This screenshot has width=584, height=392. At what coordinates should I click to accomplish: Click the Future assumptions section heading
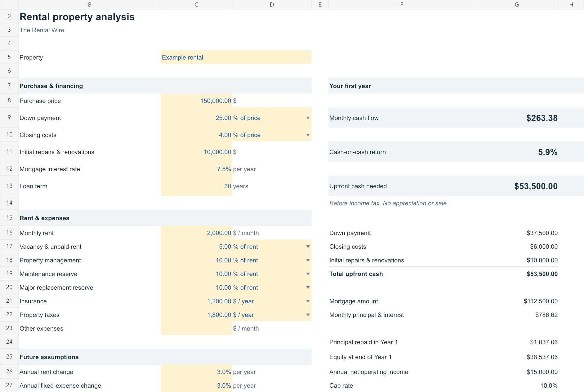[49, 357]
